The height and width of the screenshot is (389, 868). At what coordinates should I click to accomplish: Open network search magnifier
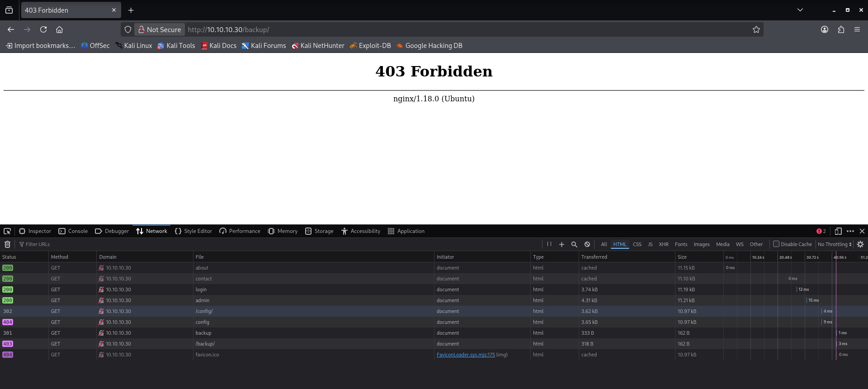[x=574, y=244]
